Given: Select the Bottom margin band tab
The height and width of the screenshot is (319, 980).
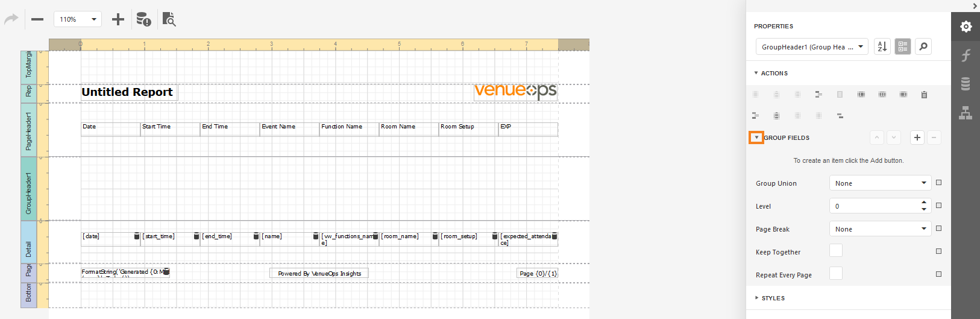Looking at the screenshot, I should pos(28,295).
